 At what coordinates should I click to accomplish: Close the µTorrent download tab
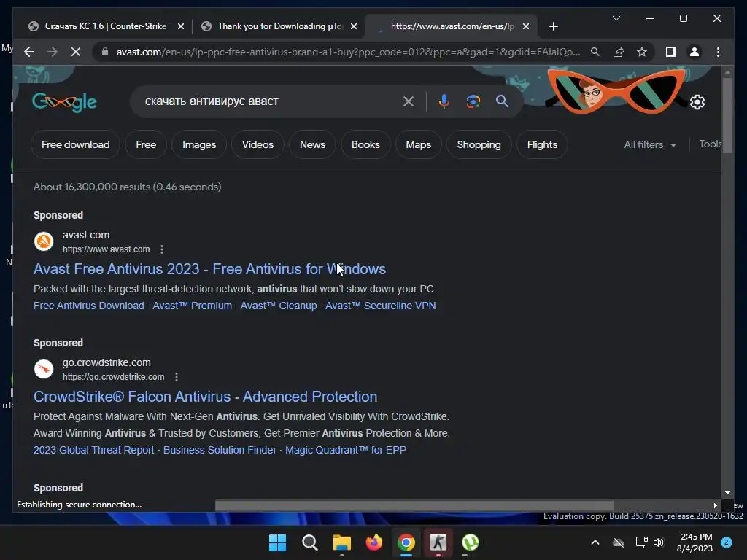click(354, 27)
